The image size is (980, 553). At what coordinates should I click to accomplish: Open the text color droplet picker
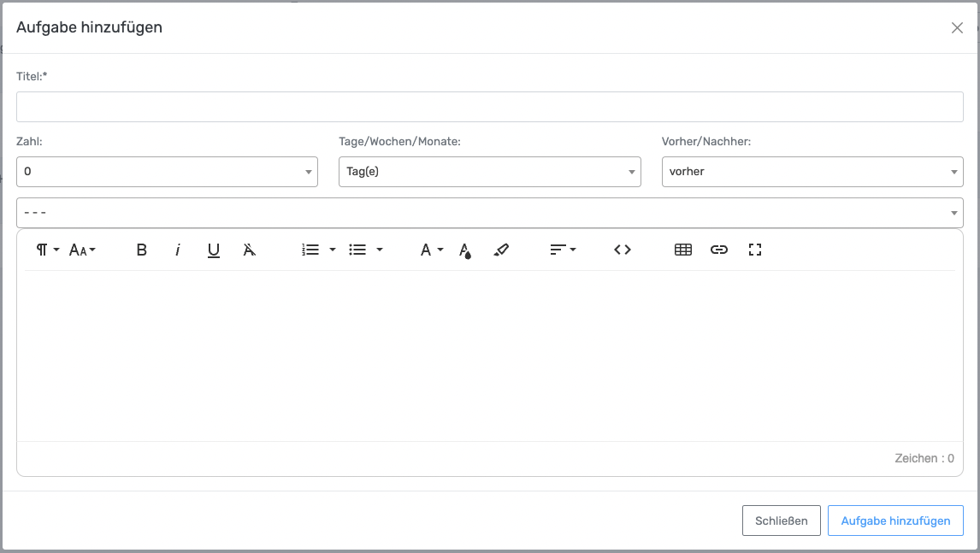[x=465, y=250]
